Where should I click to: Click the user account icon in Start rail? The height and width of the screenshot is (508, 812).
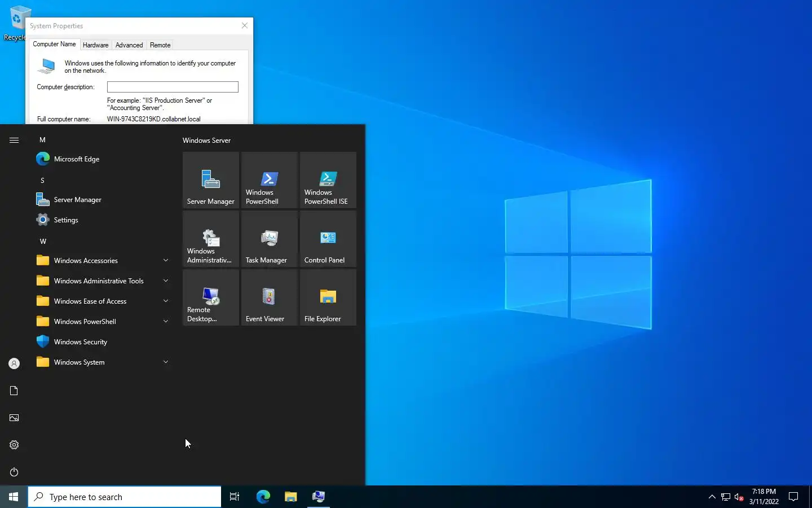point(14,364)
